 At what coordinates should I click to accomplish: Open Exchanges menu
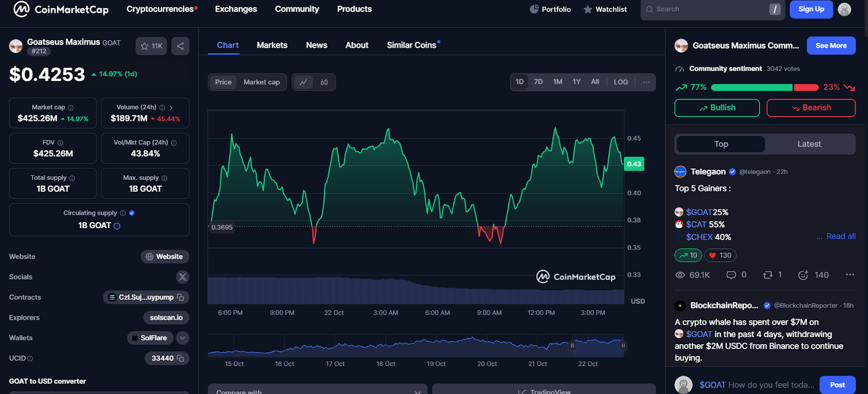tap(236, 9)
